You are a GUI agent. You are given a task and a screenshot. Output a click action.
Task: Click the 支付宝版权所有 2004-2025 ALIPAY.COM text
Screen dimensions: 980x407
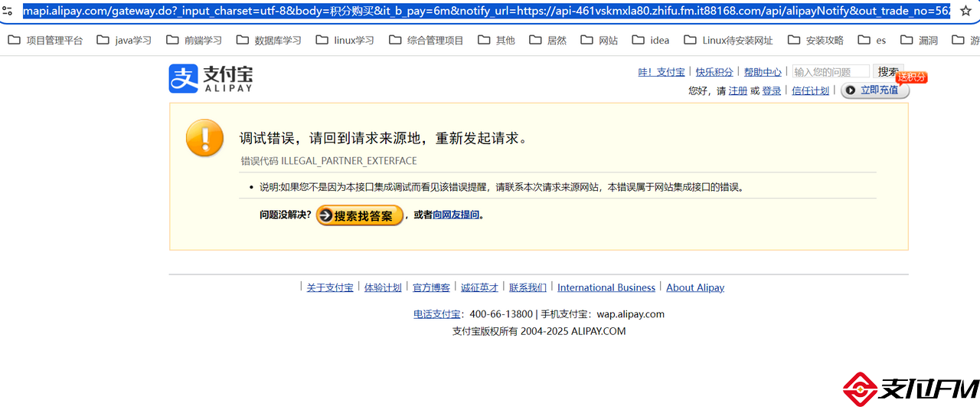539,331
